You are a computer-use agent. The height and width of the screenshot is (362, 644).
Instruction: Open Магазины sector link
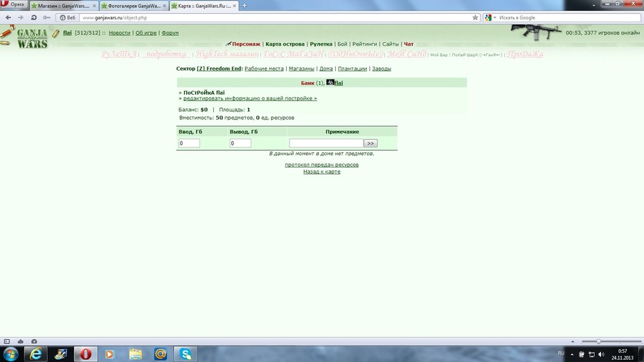click(301, 69)
